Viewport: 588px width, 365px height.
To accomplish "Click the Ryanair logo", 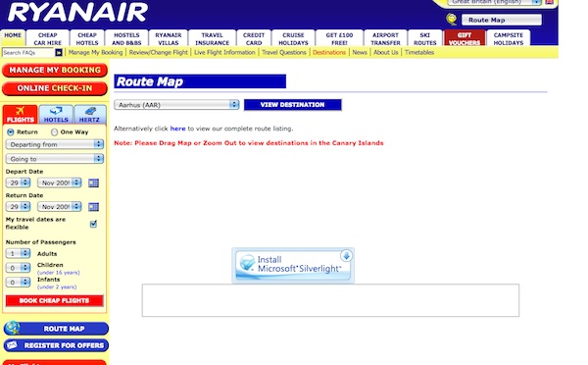I will click(78, 12).
